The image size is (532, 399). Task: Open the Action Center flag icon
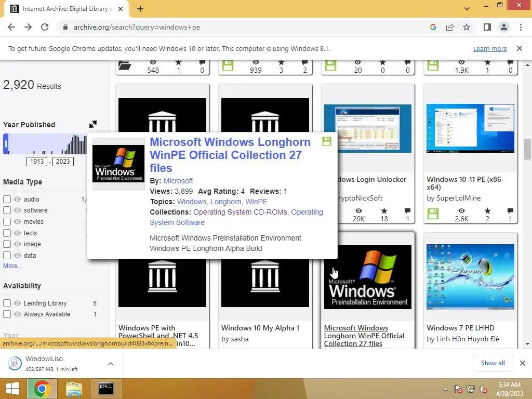(458, 389)
